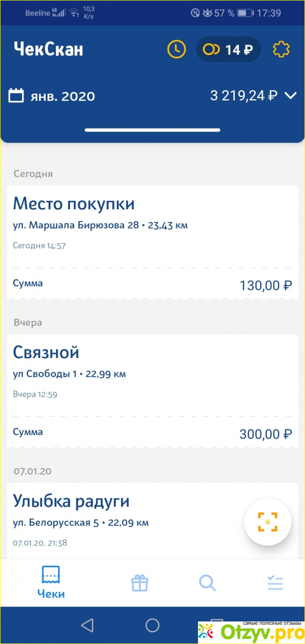Open the Место покупки receipt card
This screenshot has width=305, height=644.
pyautogui.click(x=152, y=242)
